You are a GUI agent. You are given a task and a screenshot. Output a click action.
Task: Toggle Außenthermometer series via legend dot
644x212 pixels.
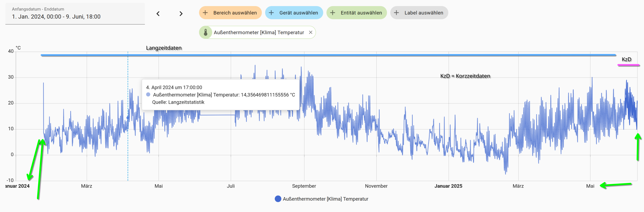[278, 199]
